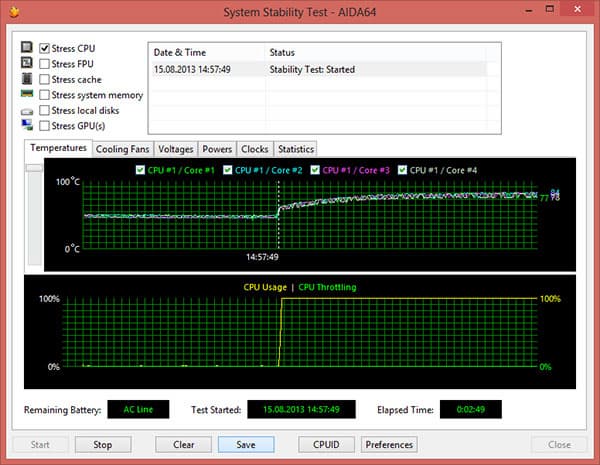This screenshot has width=600, height=465.
Task: Hide CPU #1 / Core #3 graph line
Action: [x=315, y=170]
